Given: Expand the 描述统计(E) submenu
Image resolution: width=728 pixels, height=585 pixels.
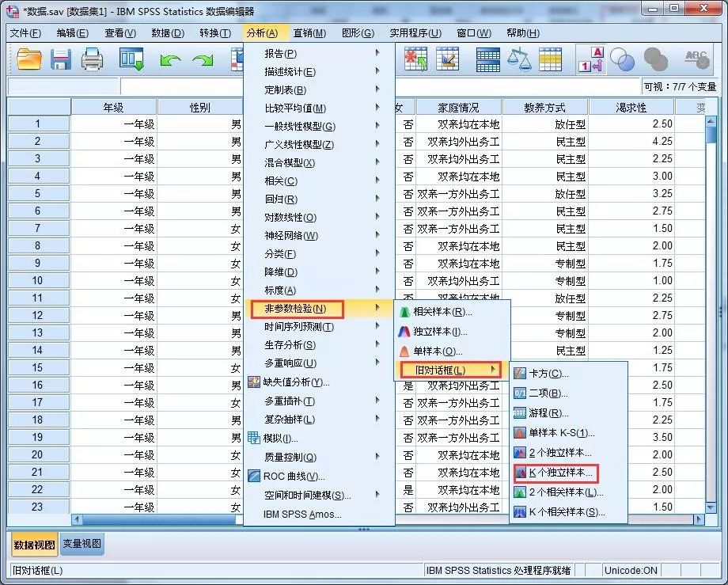Looking at the screenshot, I should pos(319,71).
